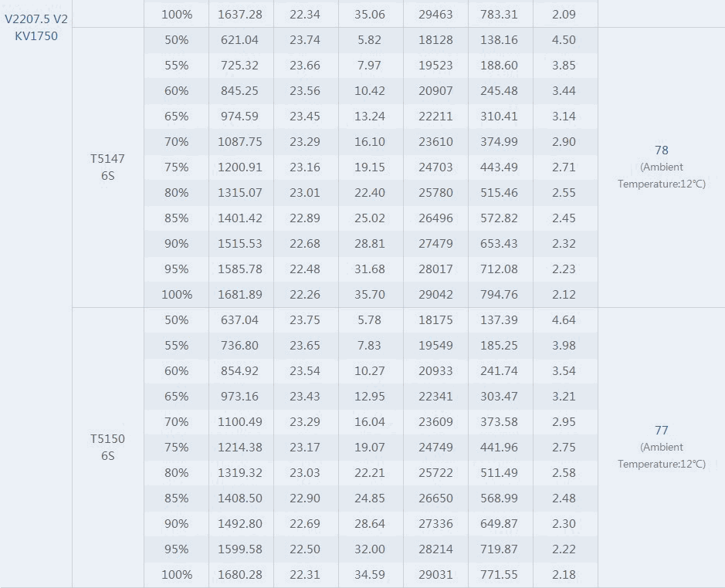Click efficiency value 4.64
This screenshot has width=725, height=588.
pyautogui.click(x=564, y=320)
